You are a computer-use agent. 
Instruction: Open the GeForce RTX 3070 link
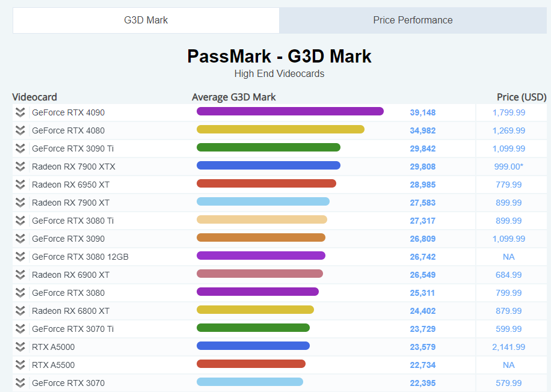point(68,383)
